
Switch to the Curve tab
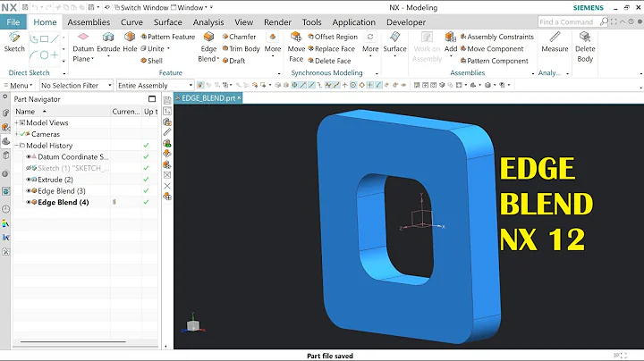[x=131, y=22]
